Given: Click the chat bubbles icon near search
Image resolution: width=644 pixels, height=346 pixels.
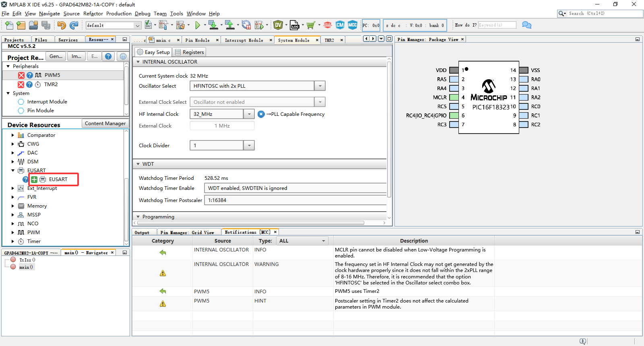Looking at the screenshot, I should tap(526, 25).
